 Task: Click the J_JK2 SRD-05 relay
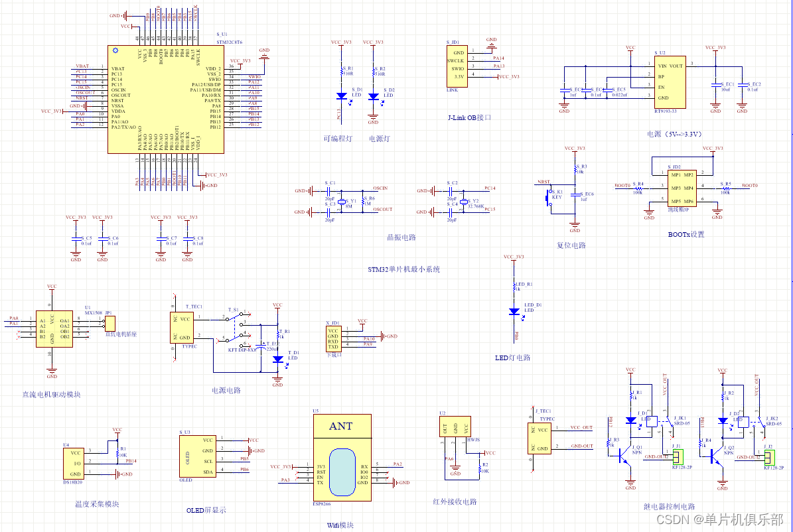click(752, 424)
